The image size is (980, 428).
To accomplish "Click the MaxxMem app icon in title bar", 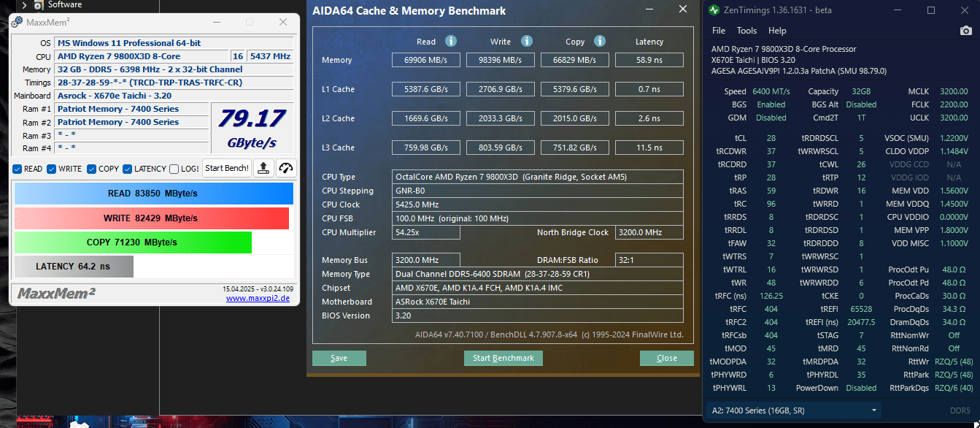I will [17, 22].
